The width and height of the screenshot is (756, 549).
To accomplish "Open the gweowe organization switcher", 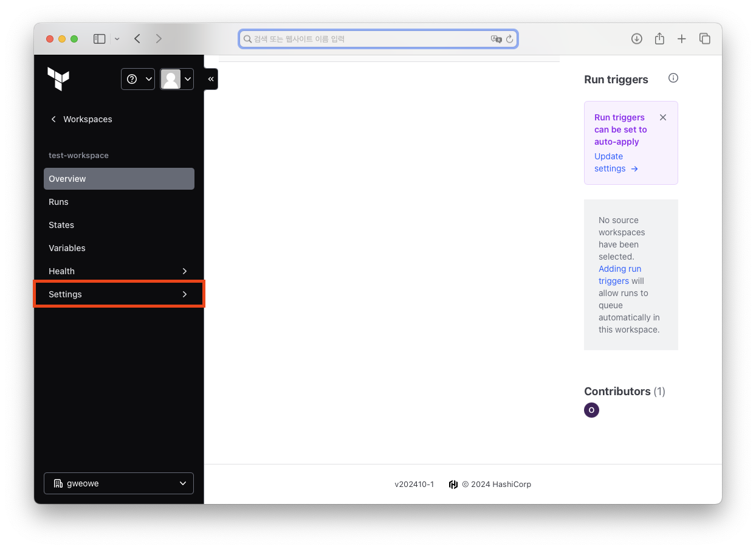I will pyautogui.click(x=119, y=483).
